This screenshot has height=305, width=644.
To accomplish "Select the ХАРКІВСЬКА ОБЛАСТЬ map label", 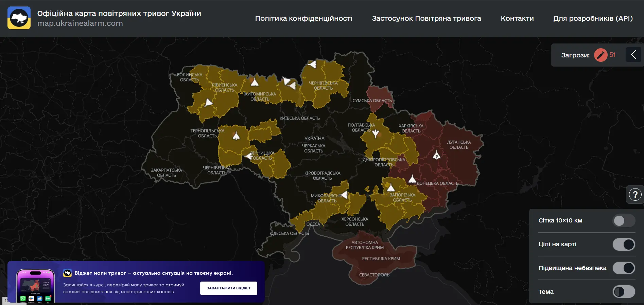I will [411, 128].
